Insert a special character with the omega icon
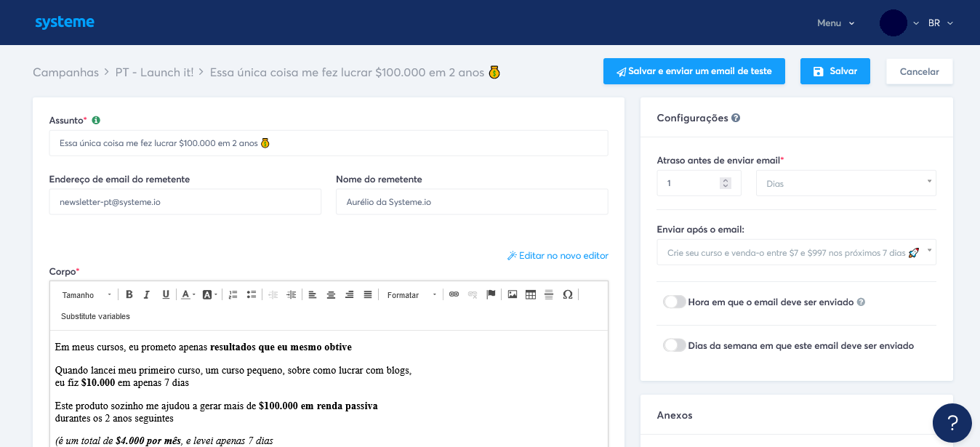The image size is (980, 447). (x=567, y=294)
